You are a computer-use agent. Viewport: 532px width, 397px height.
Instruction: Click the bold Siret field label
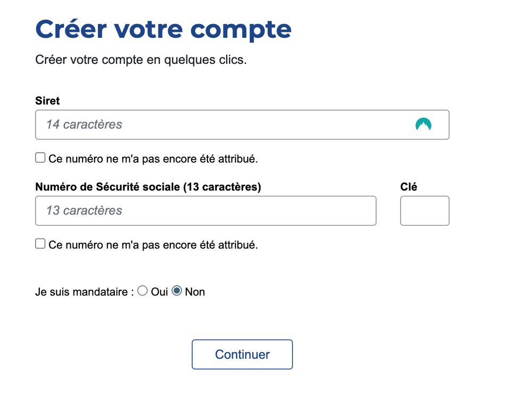tap(47, 101)
